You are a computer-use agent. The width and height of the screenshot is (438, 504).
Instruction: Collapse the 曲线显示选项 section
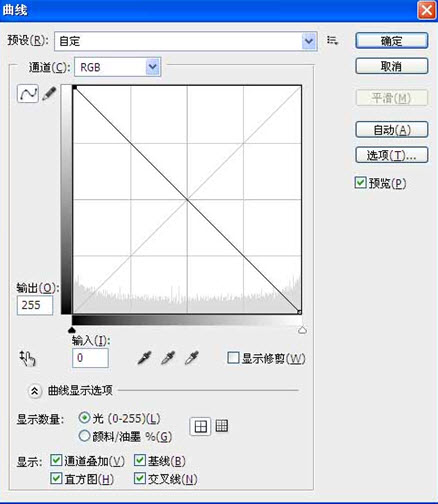[35, 391]
